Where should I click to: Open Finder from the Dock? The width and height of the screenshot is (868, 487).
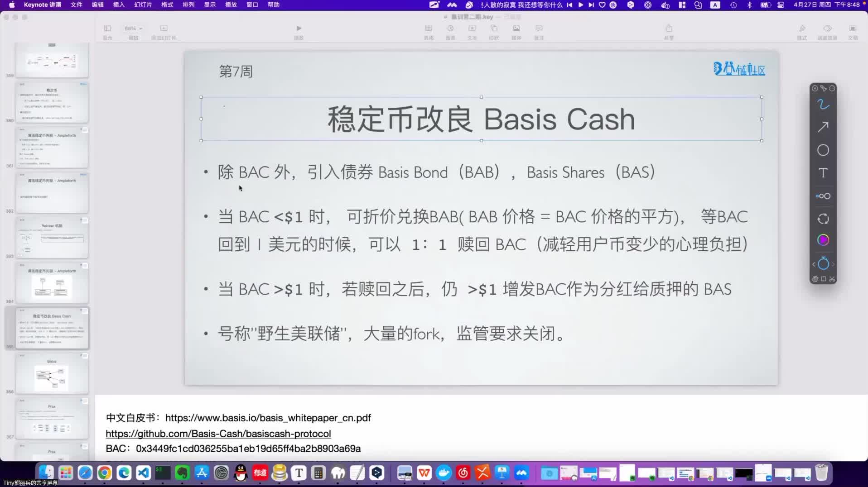(x=46, y=473)
